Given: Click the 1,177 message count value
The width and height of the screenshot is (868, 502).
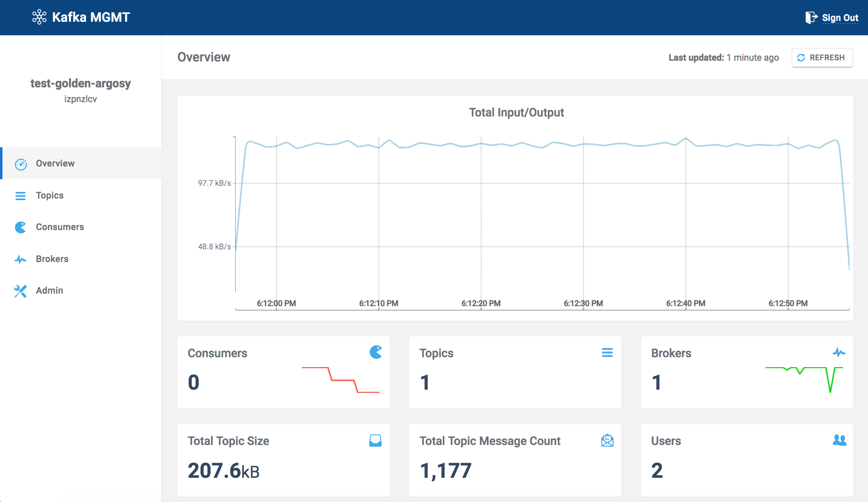Looking at the screenshot, I should click(446, 470).
